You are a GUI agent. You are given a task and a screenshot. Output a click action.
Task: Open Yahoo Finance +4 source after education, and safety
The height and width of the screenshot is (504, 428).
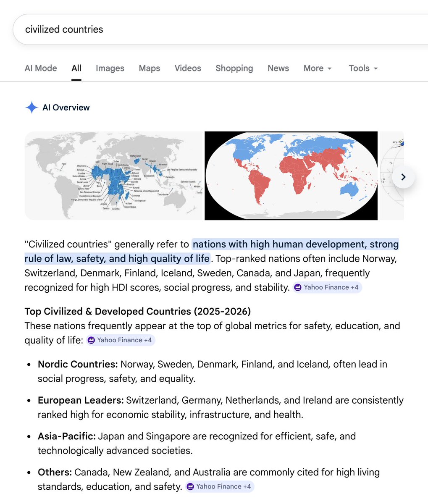tap(220, 486)
